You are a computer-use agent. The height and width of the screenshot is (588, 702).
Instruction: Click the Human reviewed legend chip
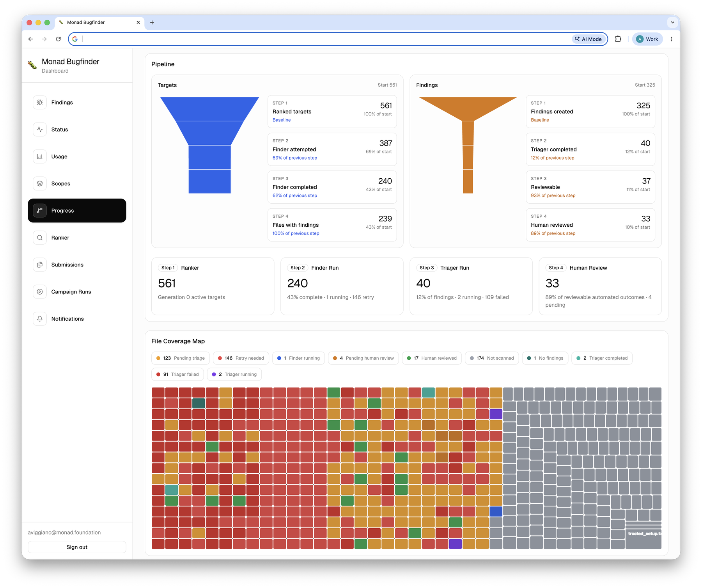tap(432, 358)
